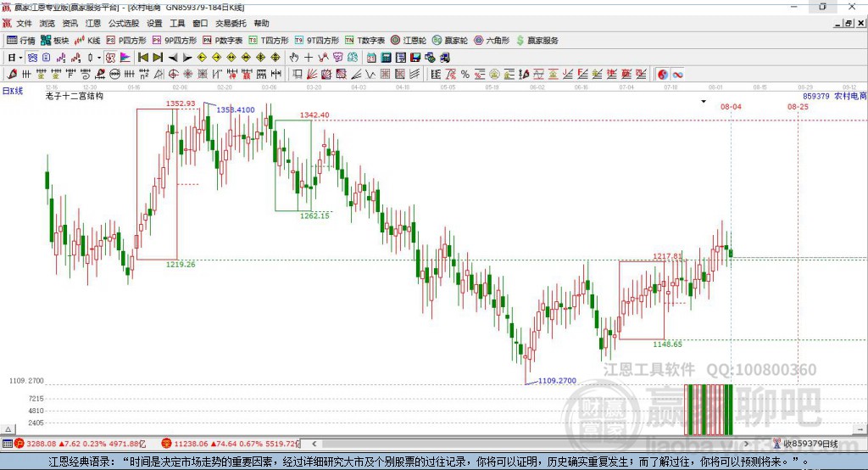Select the red pencil drawing tool
Image resolution: width=868 pixels, height=470 pixels.
coord(12,75)
